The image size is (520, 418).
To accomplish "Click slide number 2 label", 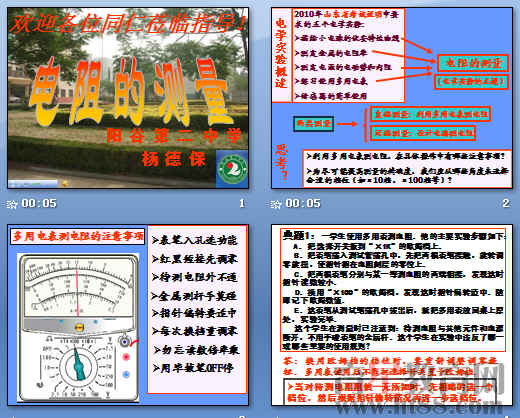I will click(506, 203).
